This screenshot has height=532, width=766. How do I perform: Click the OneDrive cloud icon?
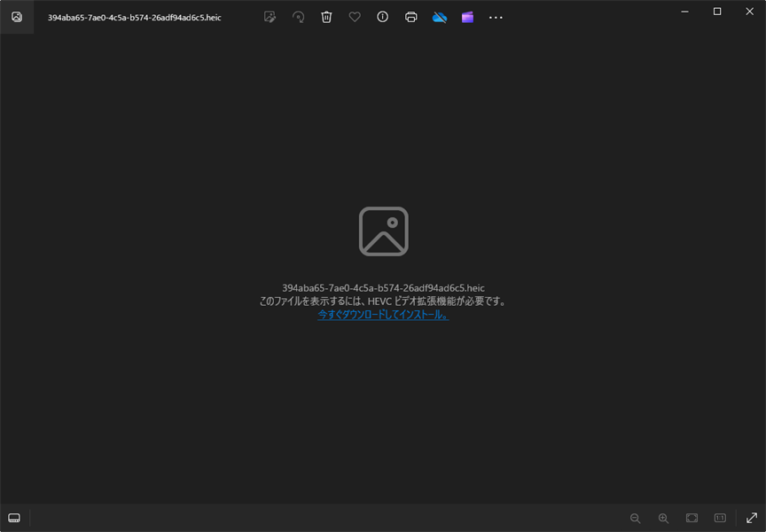440,17
